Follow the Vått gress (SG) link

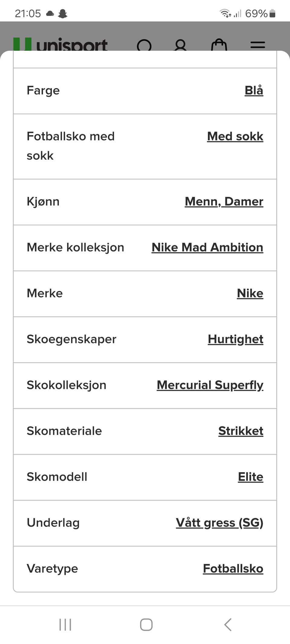[x=220, y=523]
